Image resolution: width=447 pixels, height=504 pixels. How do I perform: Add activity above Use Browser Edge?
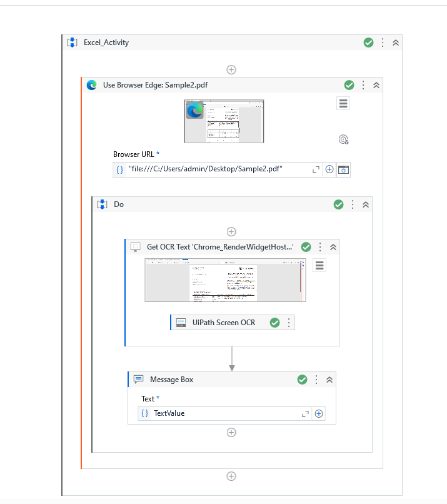coord(231,69)
